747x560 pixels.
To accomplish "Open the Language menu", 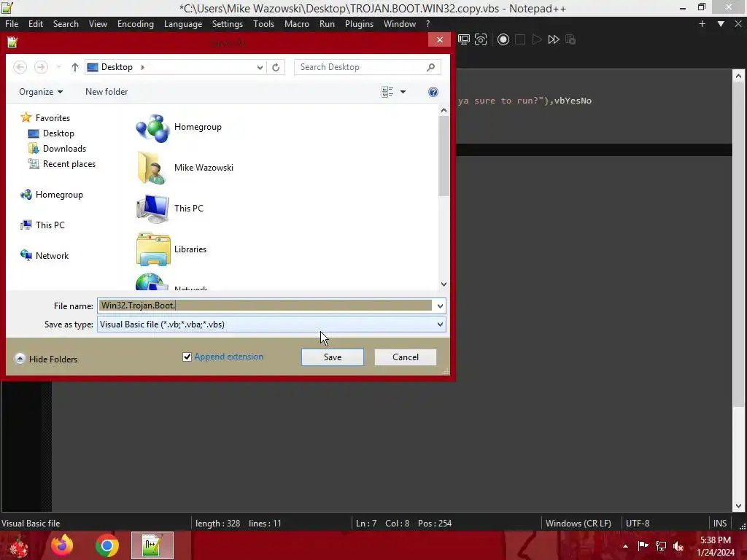I will pos(183,24).
